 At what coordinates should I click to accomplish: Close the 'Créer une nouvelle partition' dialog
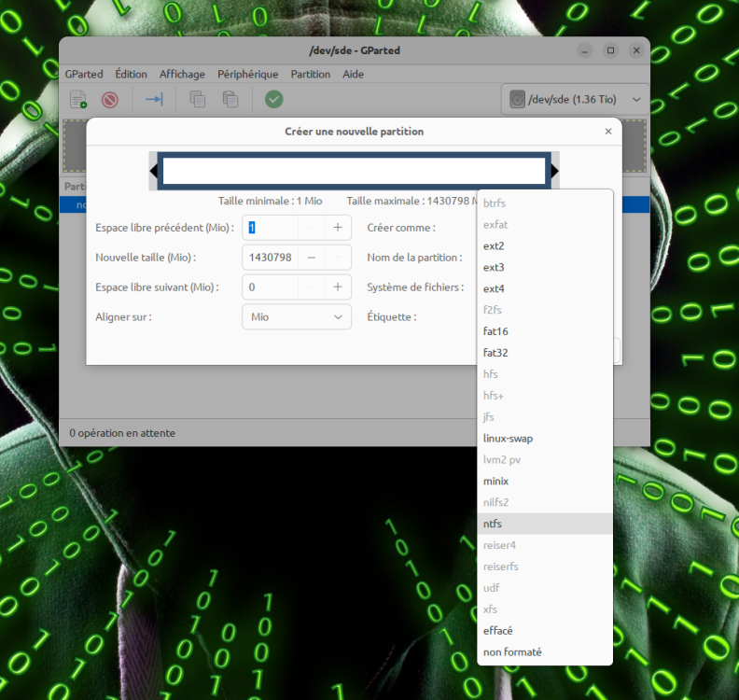click(x=607, y=132)
